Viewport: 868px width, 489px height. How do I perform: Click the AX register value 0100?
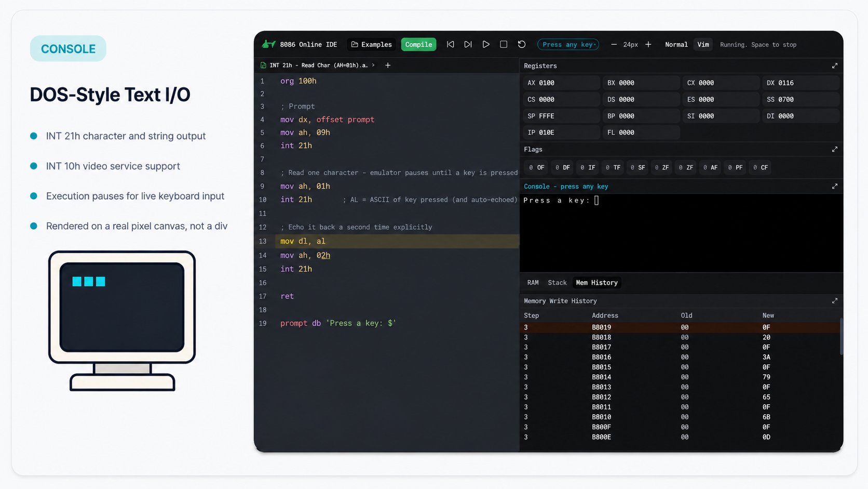point(547,83)
